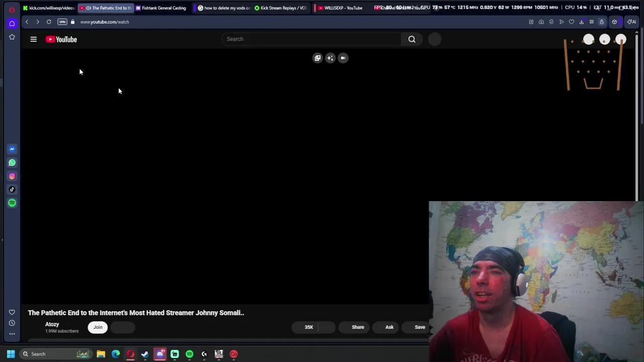Click the address bar URL www.youtube.com/watch
644x362 pixels.
coord(105,22)
